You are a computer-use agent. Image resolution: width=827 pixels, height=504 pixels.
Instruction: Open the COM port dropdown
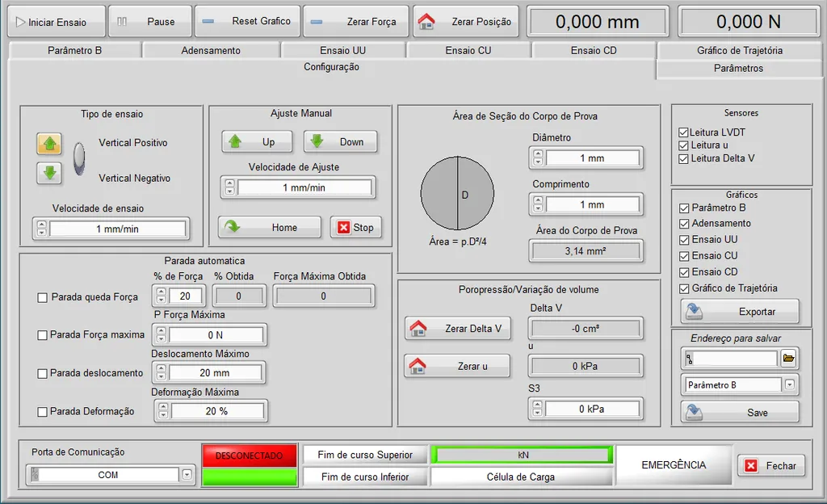coord(187,475)
